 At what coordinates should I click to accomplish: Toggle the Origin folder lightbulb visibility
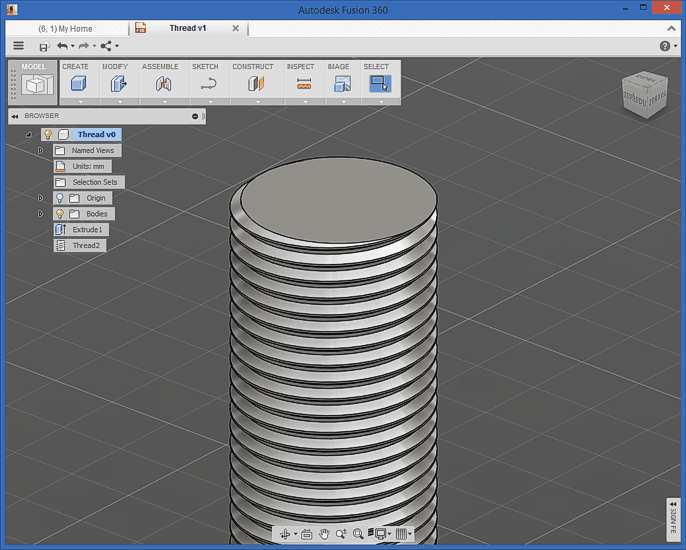point(59,198)
